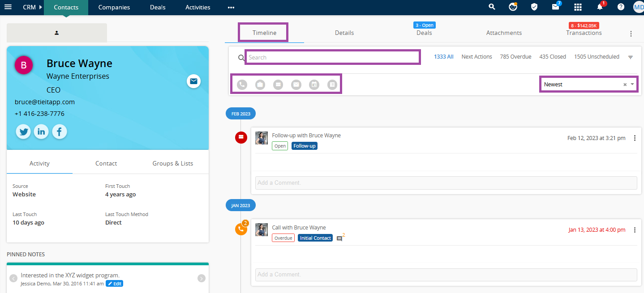Open Bruce Wayne's LinkedIn profile

[x=41, y=132]
